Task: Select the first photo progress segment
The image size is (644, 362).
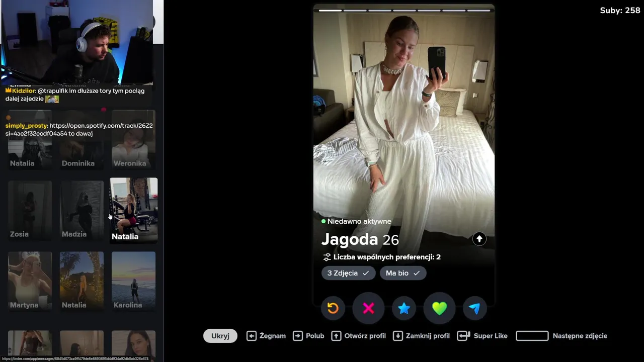Action: coord(330,10)
